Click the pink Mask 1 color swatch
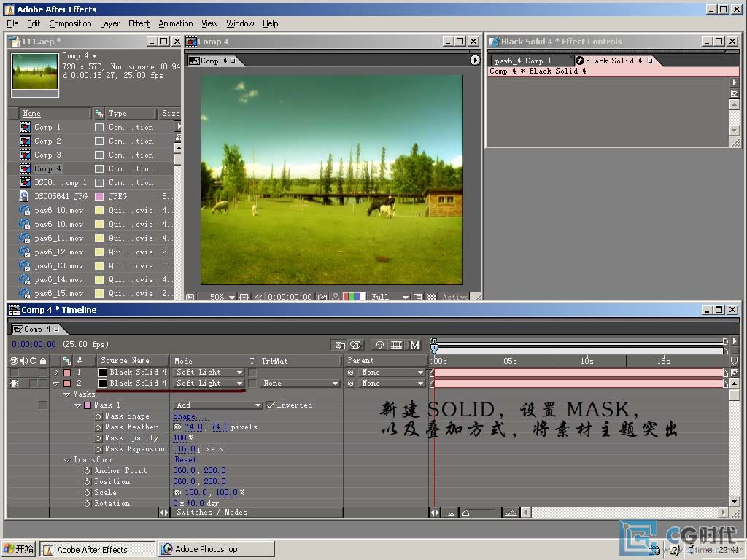The height and width of the screenshot is (560, 747). pos(88,405)
